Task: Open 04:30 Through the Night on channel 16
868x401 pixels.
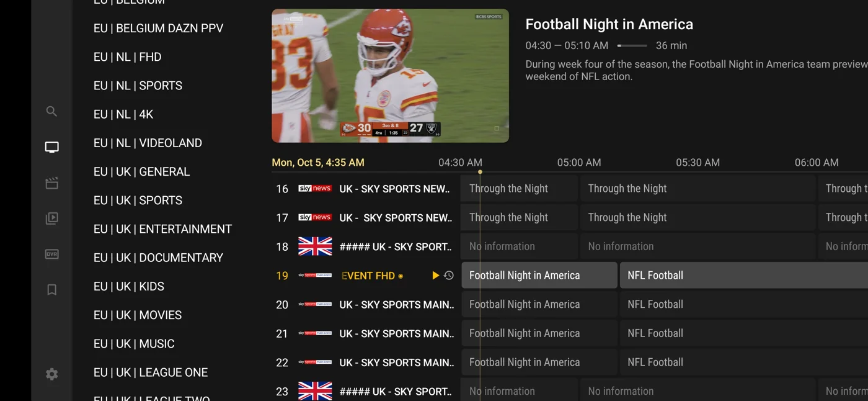Action: click(520, 189)
